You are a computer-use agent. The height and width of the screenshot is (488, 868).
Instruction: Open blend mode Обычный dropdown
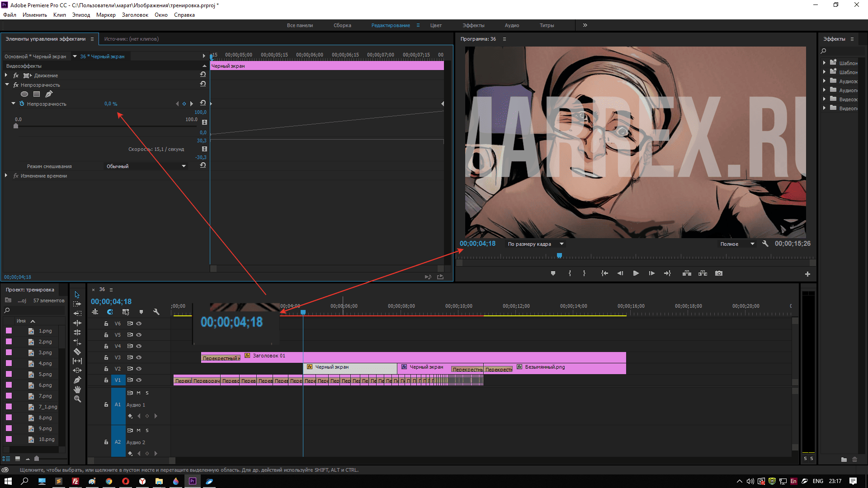point(146,166)
